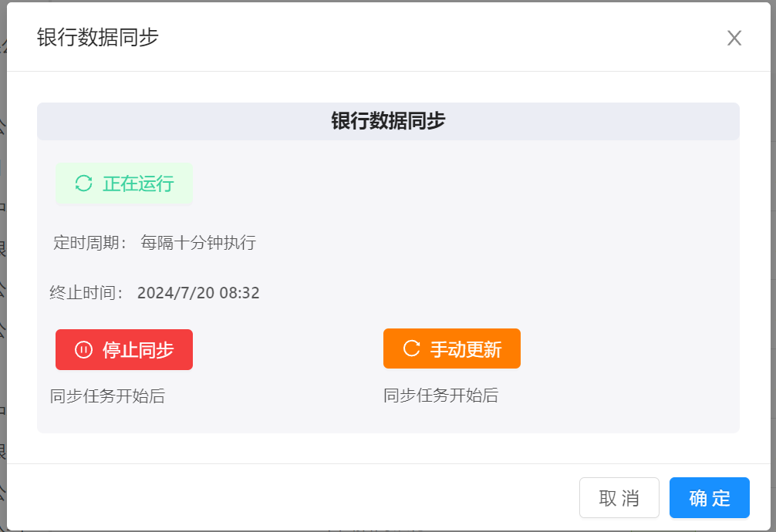Close the 银行数据同步 dialog with the X icon
This screenshot has height=532, width=776.
[734, 38]
